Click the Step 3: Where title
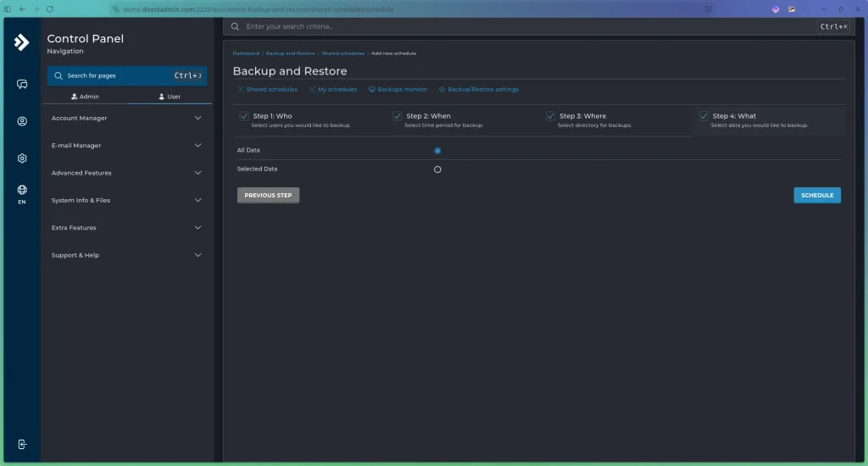The height and width of the screenshot is (466, 868). click(583, 116)
